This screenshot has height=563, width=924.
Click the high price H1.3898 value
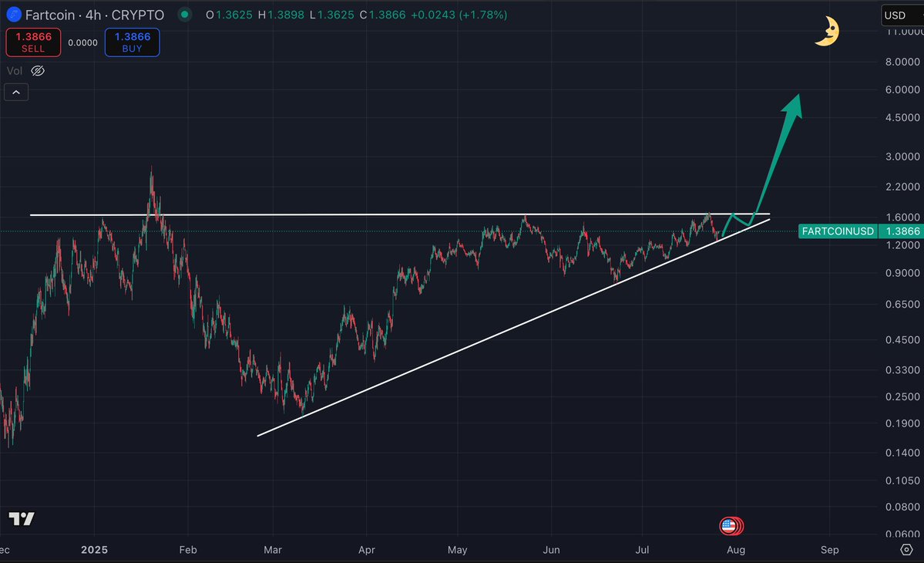[x=281, y=15]
